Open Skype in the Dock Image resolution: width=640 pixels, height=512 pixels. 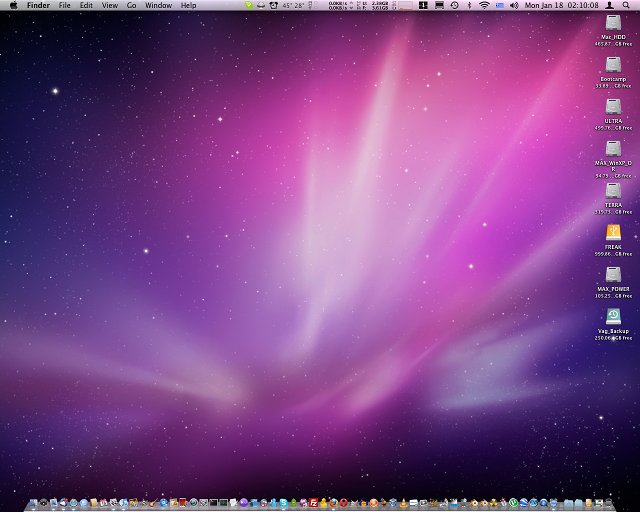[x=284, y=503]
